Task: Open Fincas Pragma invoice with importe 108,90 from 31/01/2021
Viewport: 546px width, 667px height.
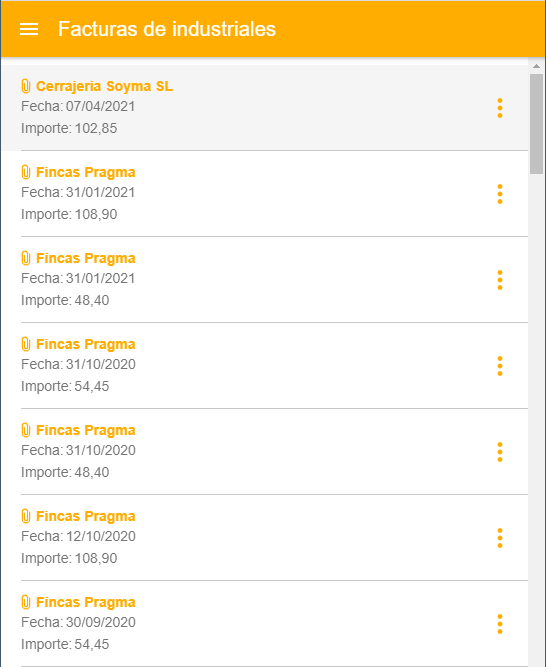Action: click(85, 172)
